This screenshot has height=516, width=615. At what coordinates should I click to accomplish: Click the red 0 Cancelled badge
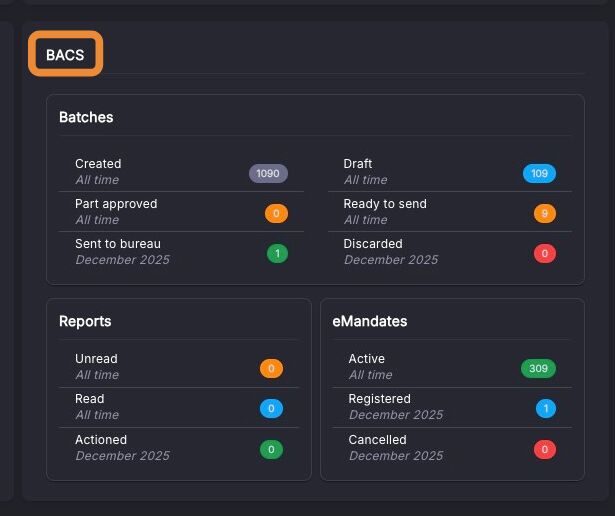[x=545, y=449]
